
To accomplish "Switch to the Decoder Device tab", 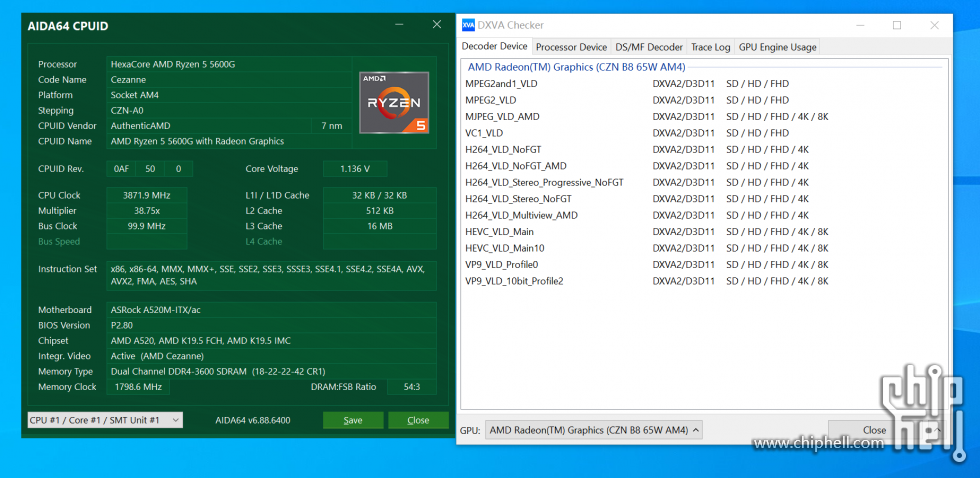I will (x=494, y=46).
